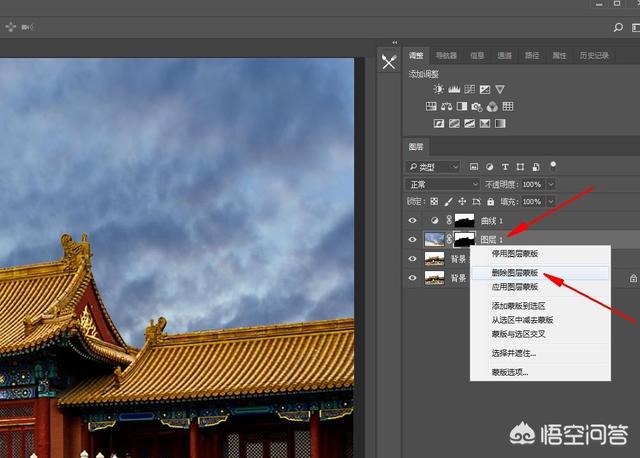
Task: Toggle layer filtering on/off switch
Action: point(553,165)
